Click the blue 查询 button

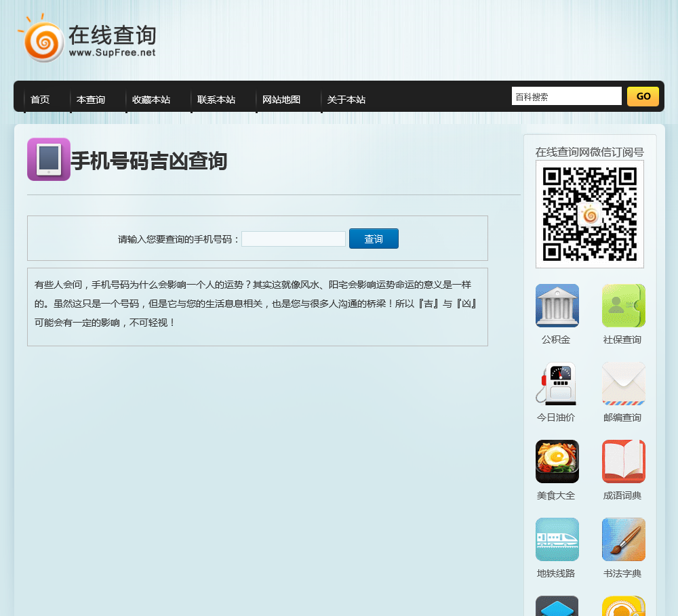(x=374, y=239)
